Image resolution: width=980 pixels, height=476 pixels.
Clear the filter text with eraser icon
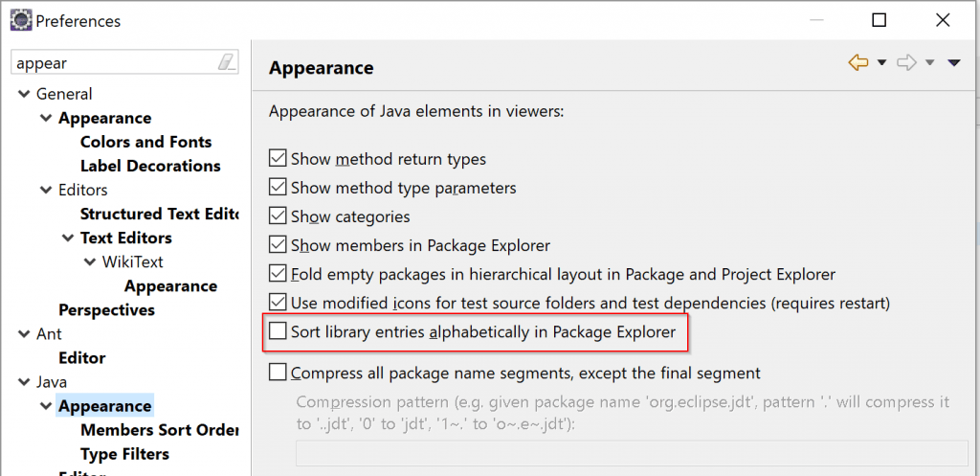(226, 62)
